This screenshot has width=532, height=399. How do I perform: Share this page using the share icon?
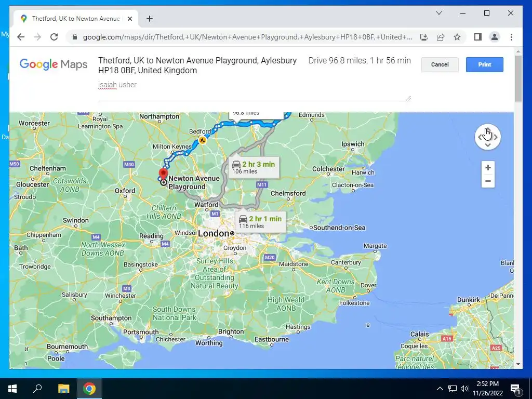[x=441, y=37]
